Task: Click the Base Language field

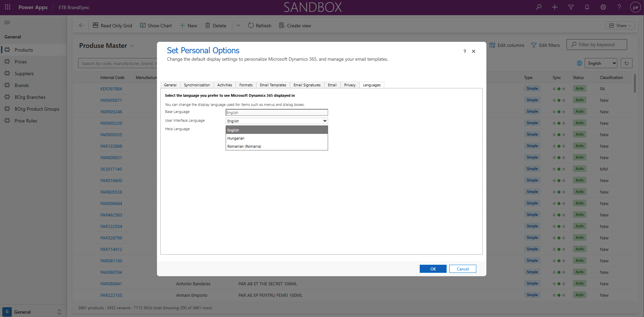Action: 277,112
